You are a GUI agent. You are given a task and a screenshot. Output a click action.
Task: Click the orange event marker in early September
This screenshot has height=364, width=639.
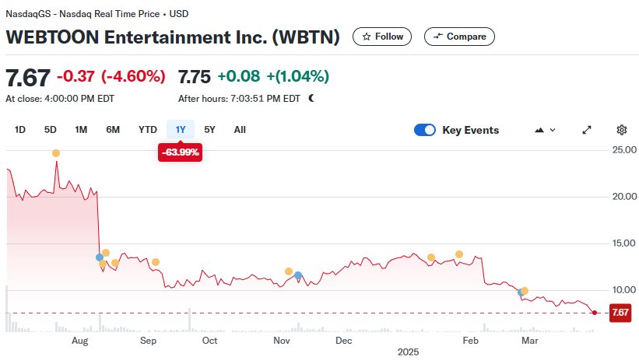click(x=156, y=262)
